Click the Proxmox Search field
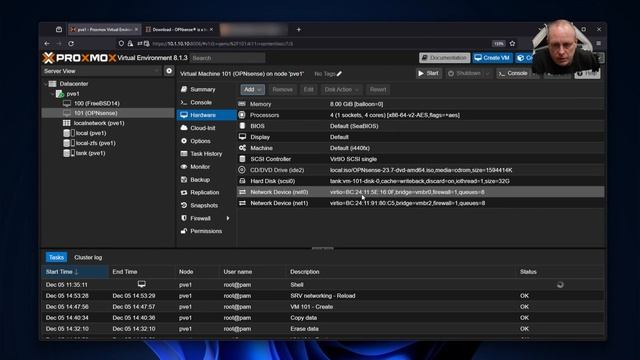 (x=228, y=58)
